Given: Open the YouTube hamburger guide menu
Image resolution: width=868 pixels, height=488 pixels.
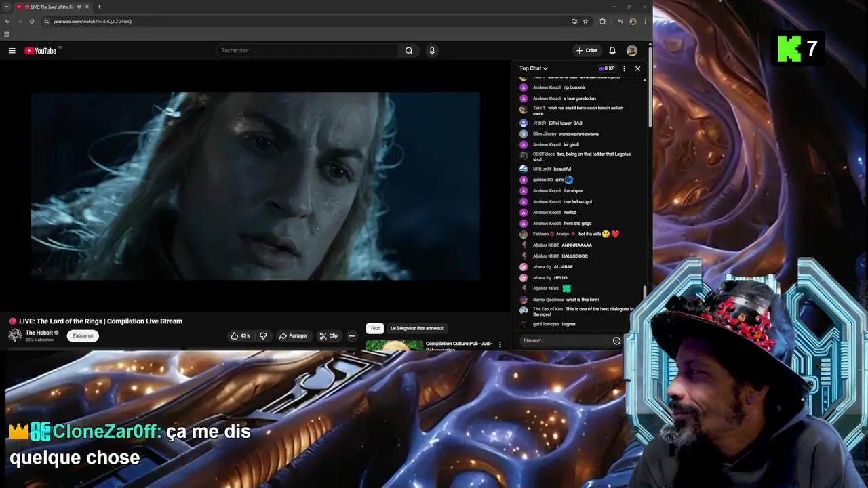Looking at the screenshot, I should tap(12, 51).
